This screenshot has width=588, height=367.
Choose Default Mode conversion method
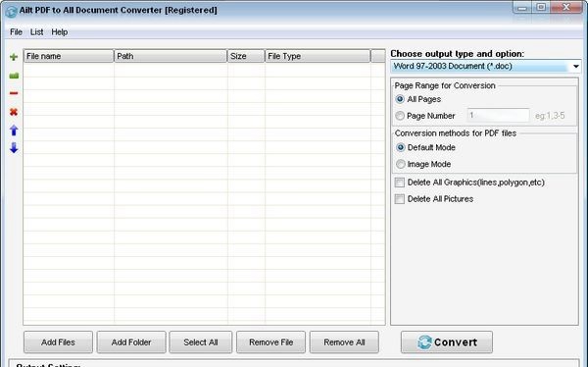point(401,147)
